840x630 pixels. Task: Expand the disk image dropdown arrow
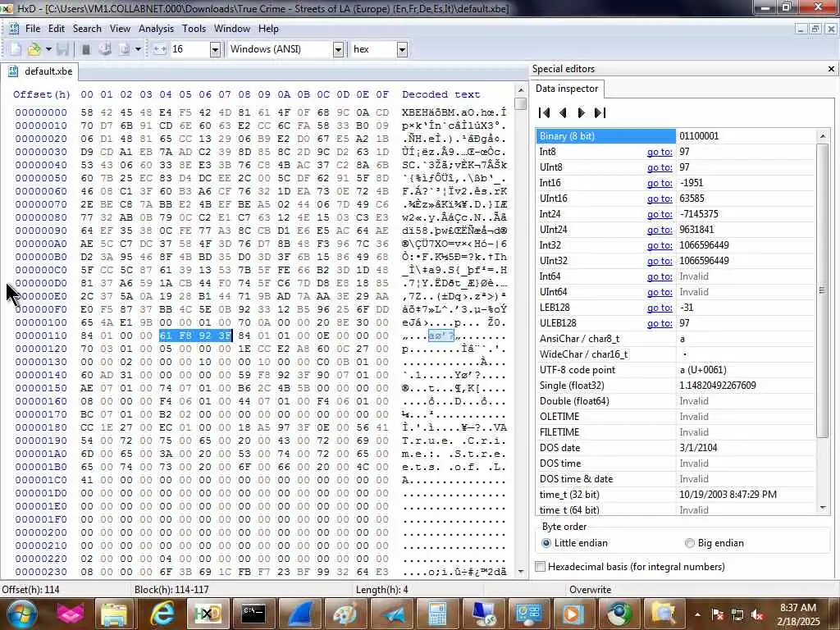pyautogui.click(x=138, y=49)
